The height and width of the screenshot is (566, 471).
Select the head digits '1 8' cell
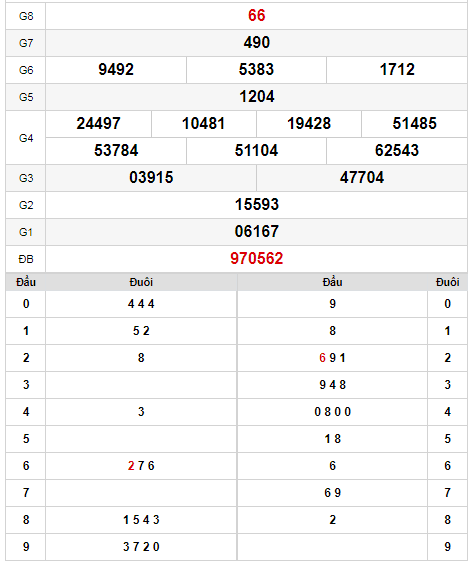coord(332,439)
